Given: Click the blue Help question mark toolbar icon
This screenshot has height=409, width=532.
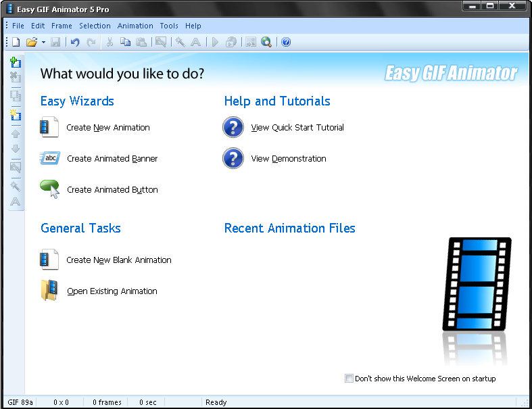Looking at the screenshot, I should click(x=286, y=42).
